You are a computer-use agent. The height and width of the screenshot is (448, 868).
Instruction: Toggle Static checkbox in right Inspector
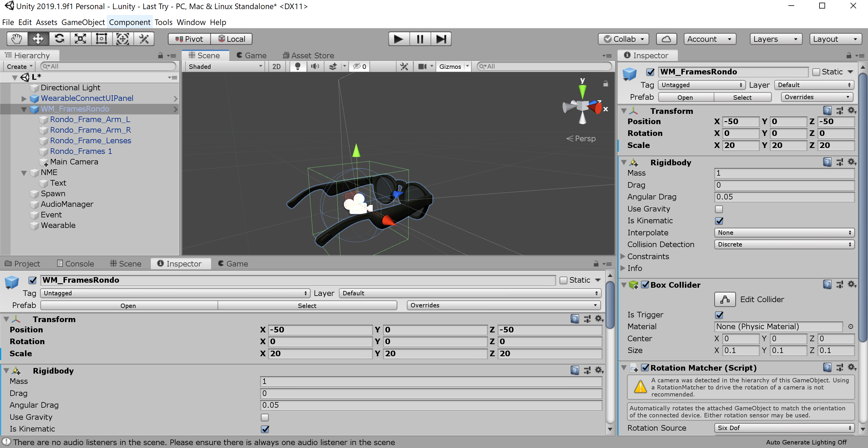816,72
